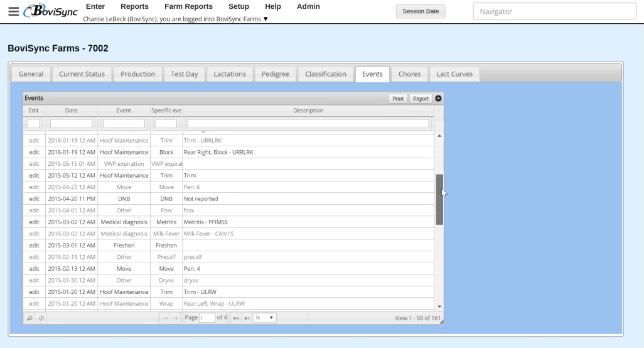Click the 'Rear Left, Wrap - ULRW' description
Image resolution: width=644 pixels, height=348 pixels.
(x=214, y=303)
